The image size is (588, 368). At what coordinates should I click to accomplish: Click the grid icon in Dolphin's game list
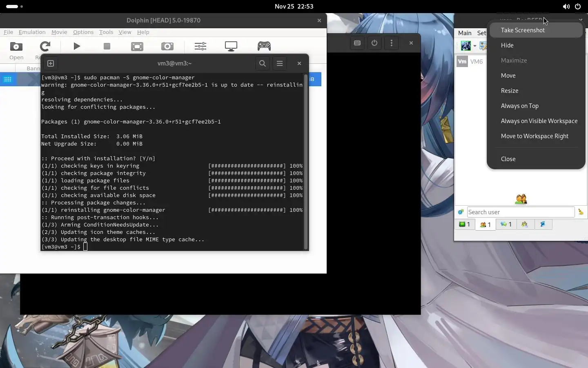click(8, 79)
